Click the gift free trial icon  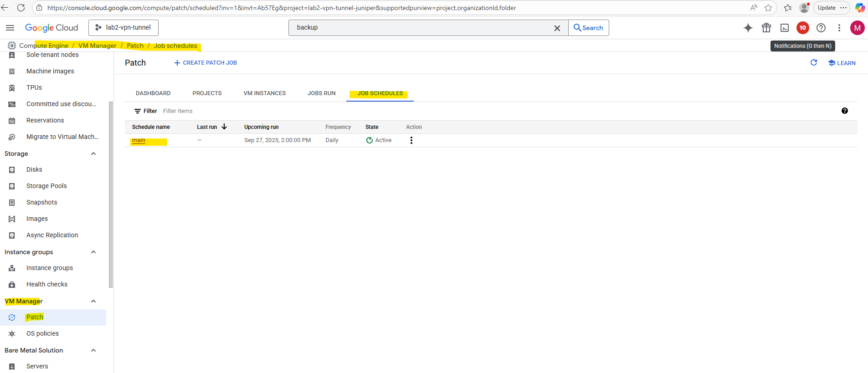(766, 28)
